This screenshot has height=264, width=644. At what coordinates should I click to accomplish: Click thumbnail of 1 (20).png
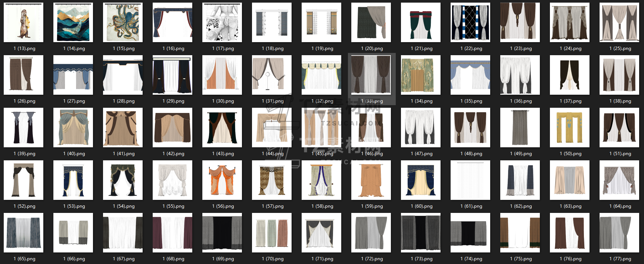[371, 22]
